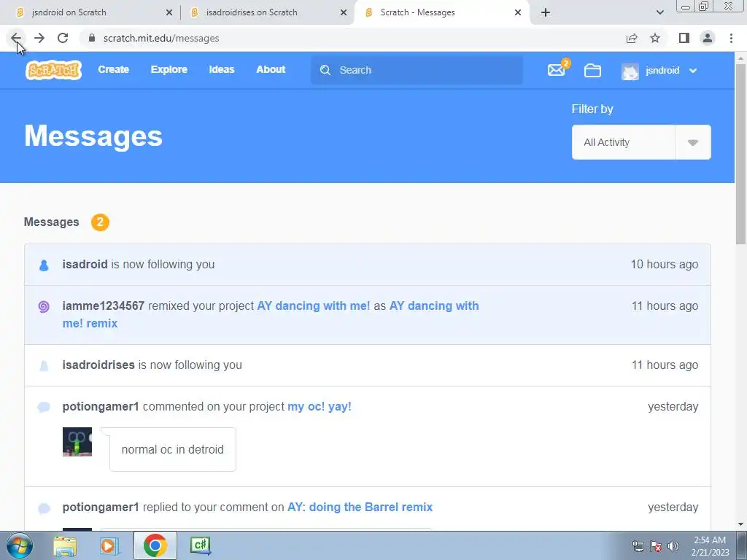Open the Windows Start button
747x560 pixels.
[x=19, y=545]
